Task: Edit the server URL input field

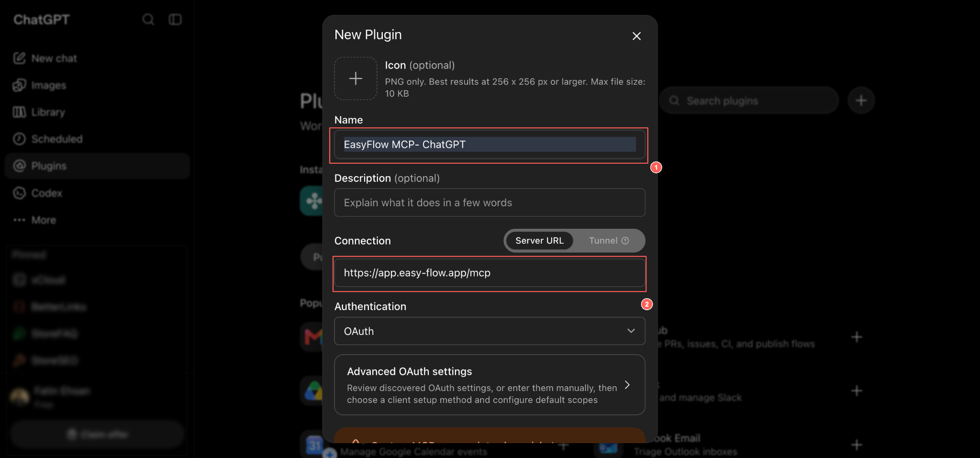Action: coord(490,273)
